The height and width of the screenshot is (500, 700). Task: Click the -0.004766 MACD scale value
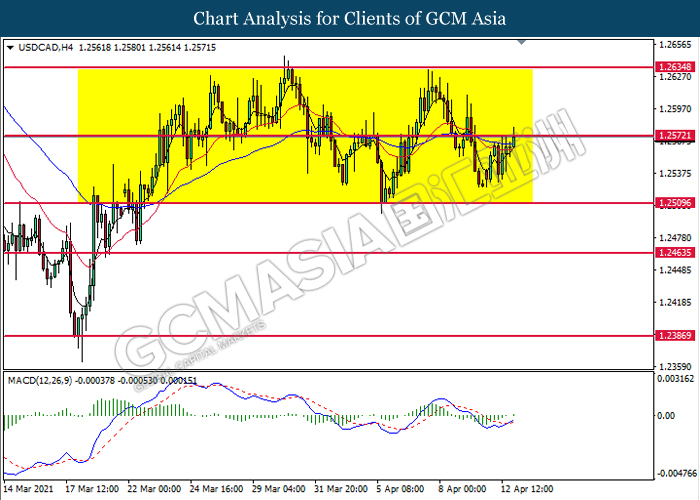click(675, 473)
